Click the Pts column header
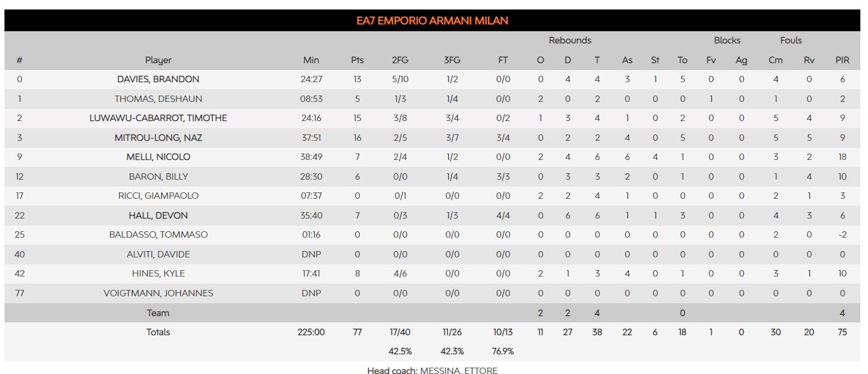Viewport: 868px width, 374px height. pyautogui.click(x=357, y=61)
